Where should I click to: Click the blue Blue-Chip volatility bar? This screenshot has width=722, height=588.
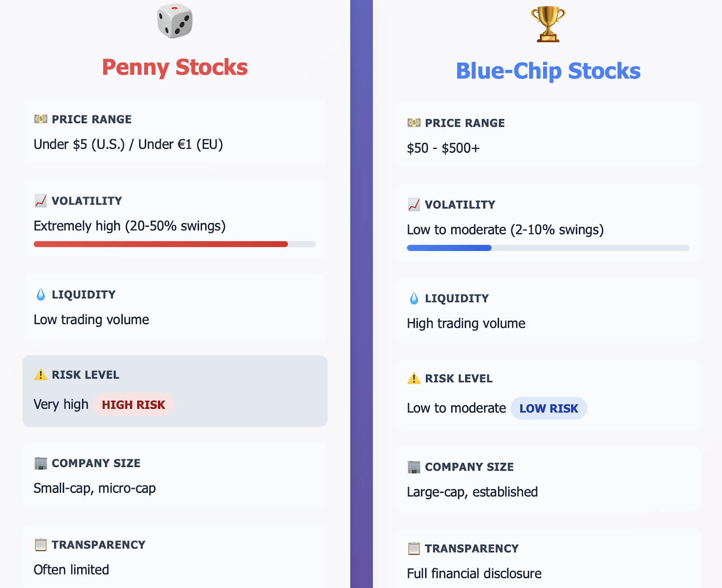449,248
